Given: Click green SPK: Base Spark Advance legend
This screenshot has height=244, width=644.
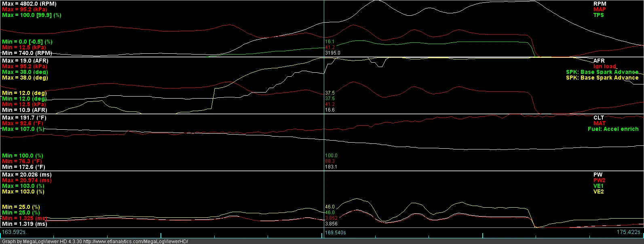Looking at the screenshot, I should pyautogui.click(x=602, y=72).
